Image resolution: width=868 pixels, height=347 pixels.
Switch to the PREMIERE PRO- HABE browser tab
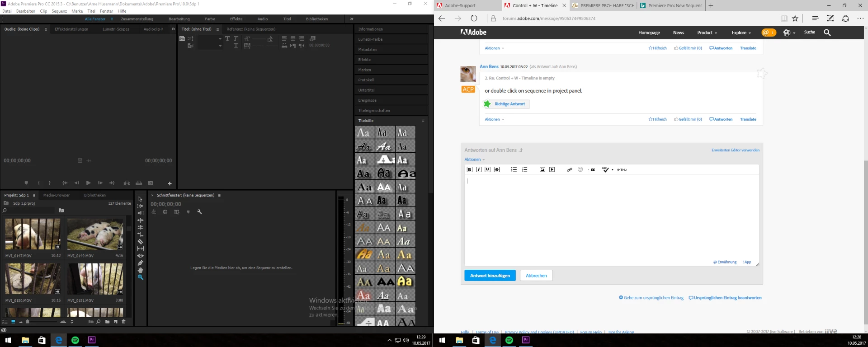tap(603, 5)
